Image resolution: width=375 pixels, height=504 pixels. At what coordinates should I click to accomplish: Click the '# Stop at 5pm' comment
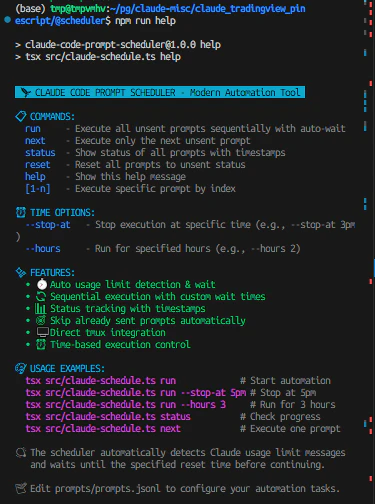click(283, 393)
